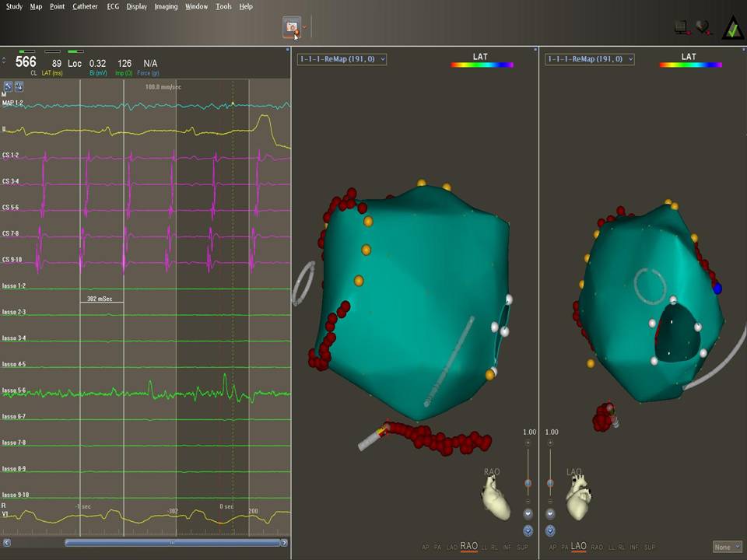Open the Imaging menu
Image resolution: width=747 pixels, height=560 pixels.
pyautogui.click(x=166, y=6)
